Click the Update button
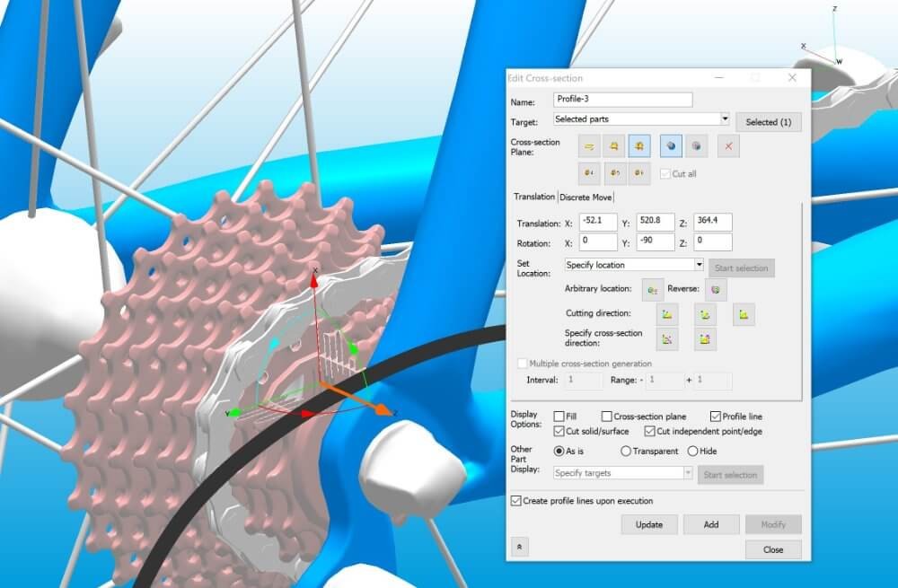Image resolution: width=898 pixels, height=588 pixels. pyautogui.click(x=649, y=524)
